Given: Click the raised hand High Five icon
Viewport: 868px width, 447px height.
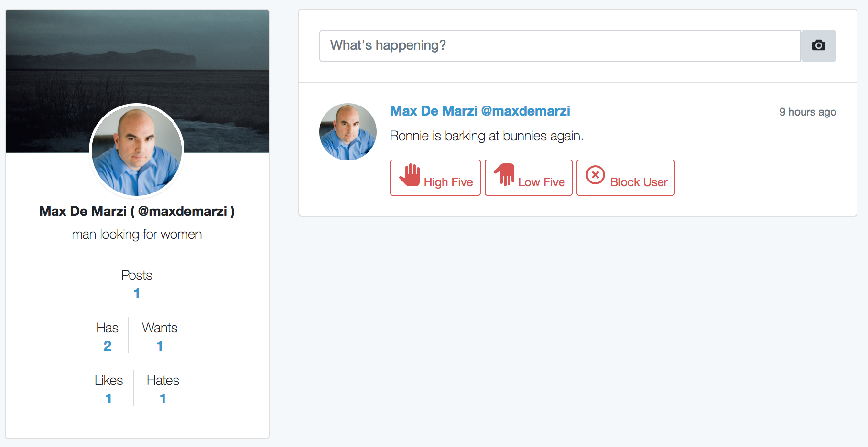Looking at the screenshot, I should pos(410,175).
